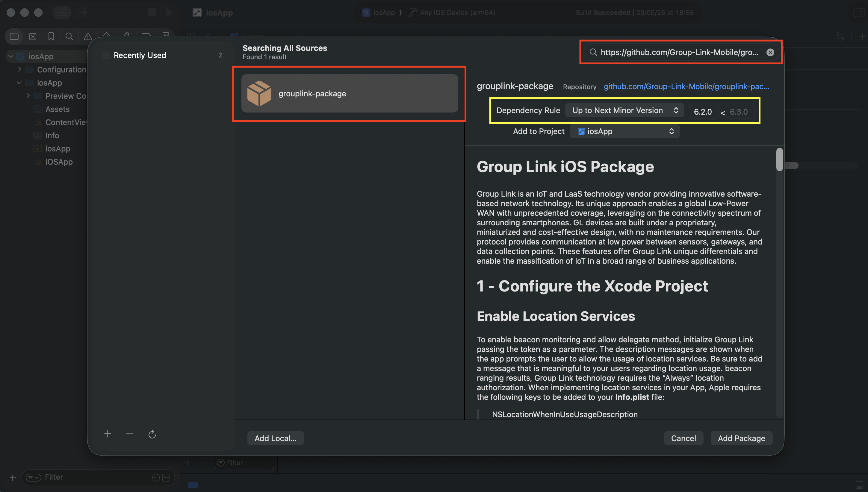Clear the package URL search field
868x492 pixels.
pos(770,52)
